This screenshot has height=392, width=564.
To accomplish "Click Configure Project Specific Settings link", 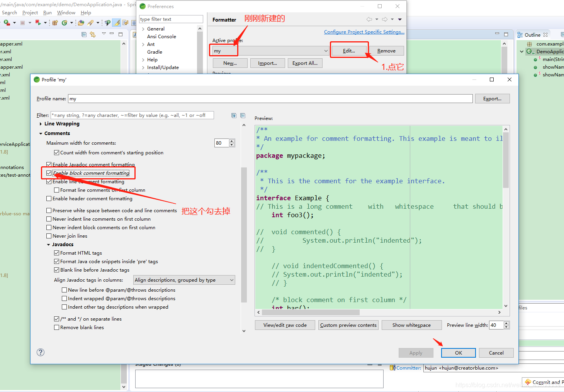I will [x=364, y=32].
